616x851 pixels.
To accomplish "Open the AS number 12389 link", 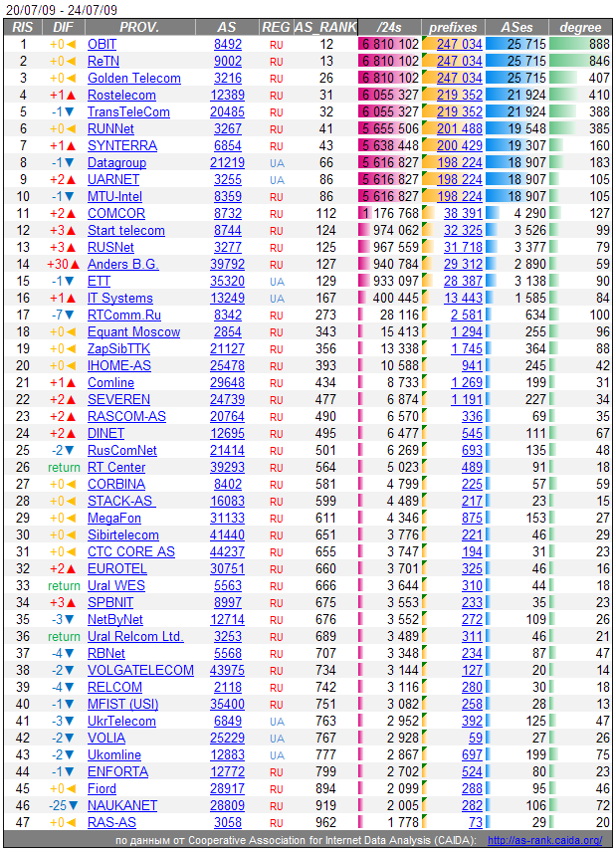I will coord(228,96).
